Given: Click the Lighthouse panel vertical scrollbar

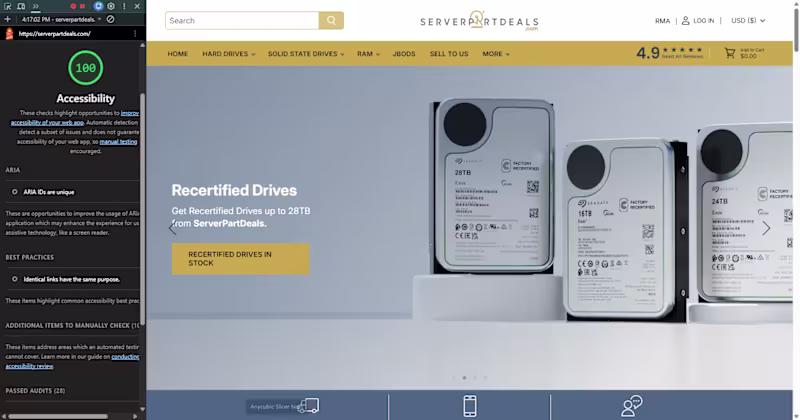Looking at the screenshot, I should [142, 209].
